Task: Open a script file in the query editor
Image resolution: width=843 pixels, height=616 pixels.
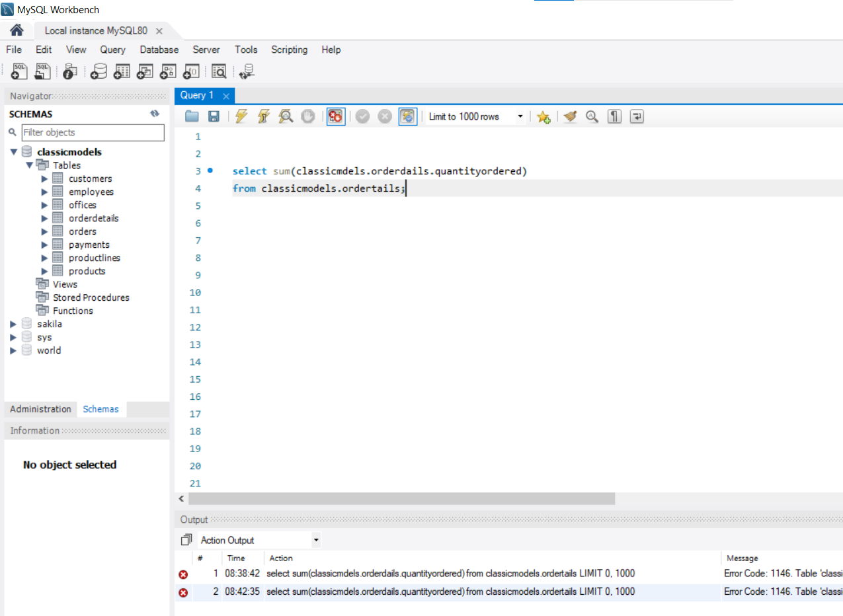Action: [x=192, y=116]
